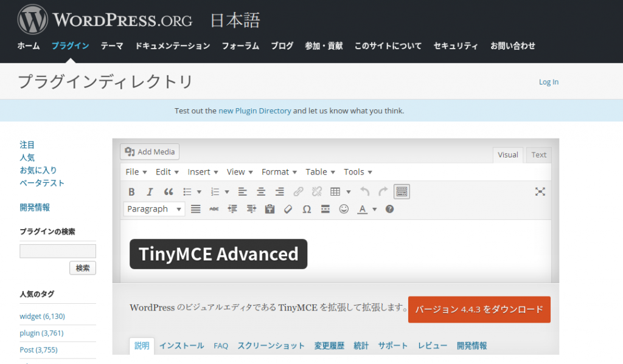Click the 検索 search button
The width and height of the screenshot is (623, 364).
click(x=83, y=268)
